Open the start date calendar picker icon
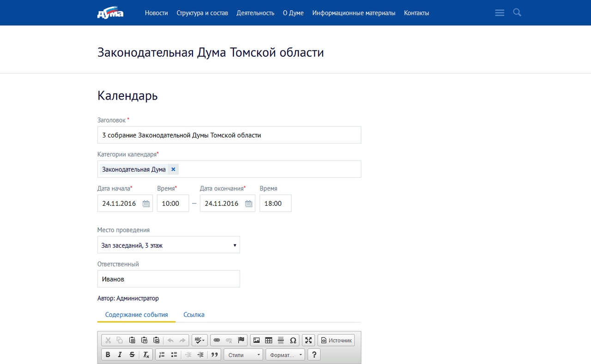 146,203
